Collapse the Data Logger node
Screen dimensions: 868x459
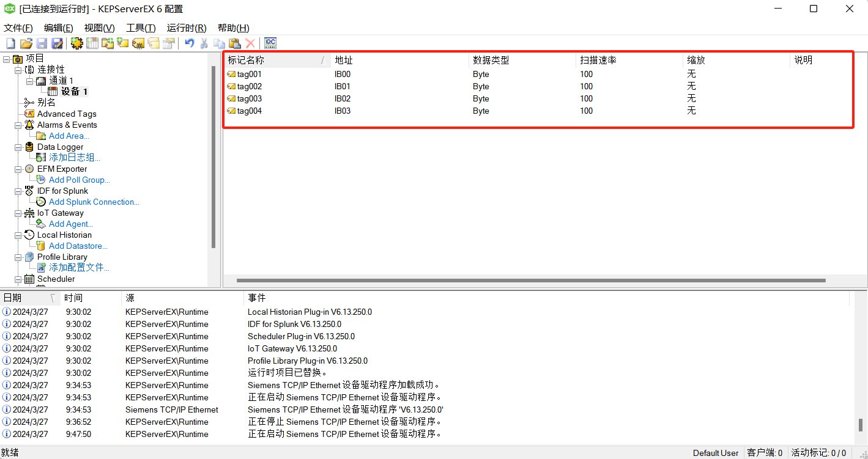click(18, 147)
